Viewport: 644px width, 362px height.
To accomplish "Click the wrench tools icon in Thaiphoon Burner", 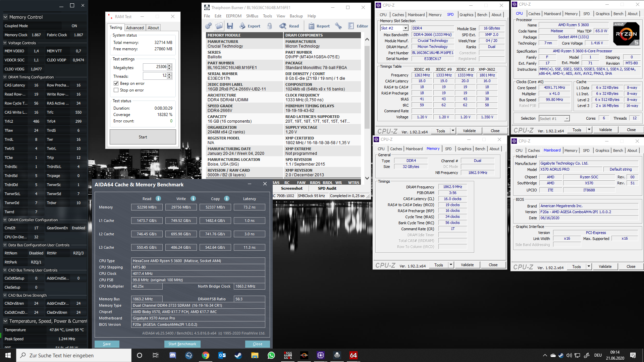I will tap(338, 26).
